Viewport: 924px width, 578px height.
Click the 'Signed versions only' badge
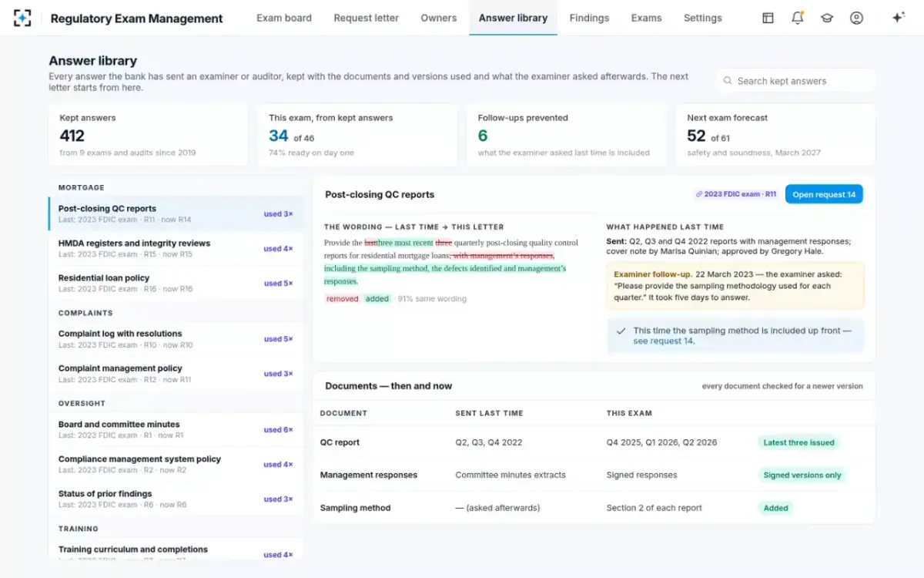[x=802, y=476]
